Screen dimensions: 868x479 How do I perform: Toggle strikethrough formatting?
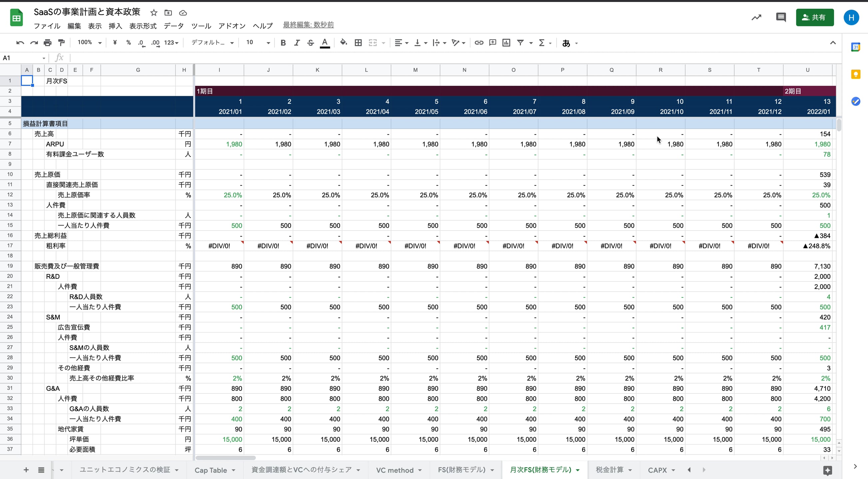[310, 43]
